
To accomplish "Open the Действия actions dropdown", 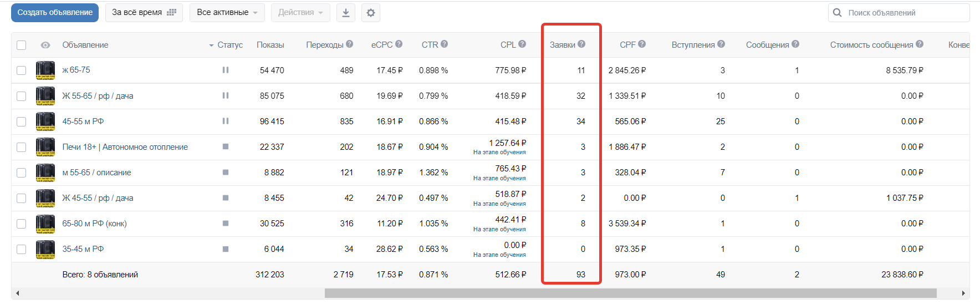I will point(300,13).
